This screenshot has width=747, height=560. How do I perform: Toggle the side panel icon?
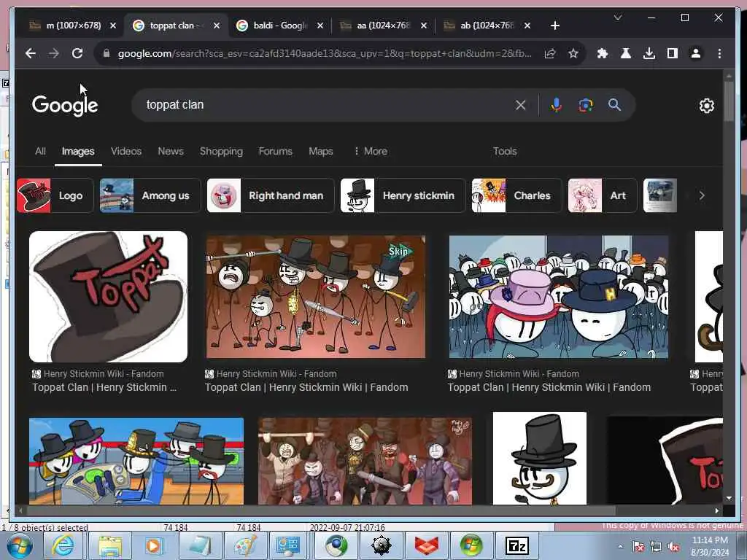click(672, 53)
